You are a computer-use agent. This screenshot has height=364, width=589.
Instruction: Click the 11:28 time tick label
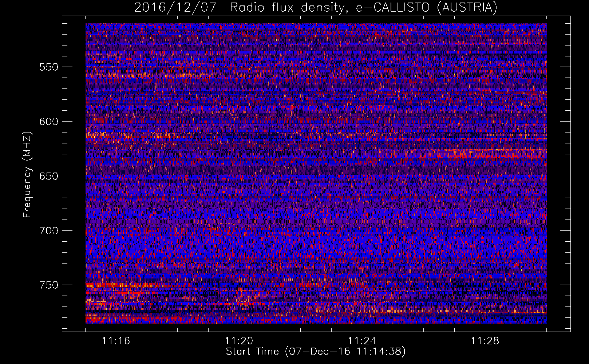(485, 341)
